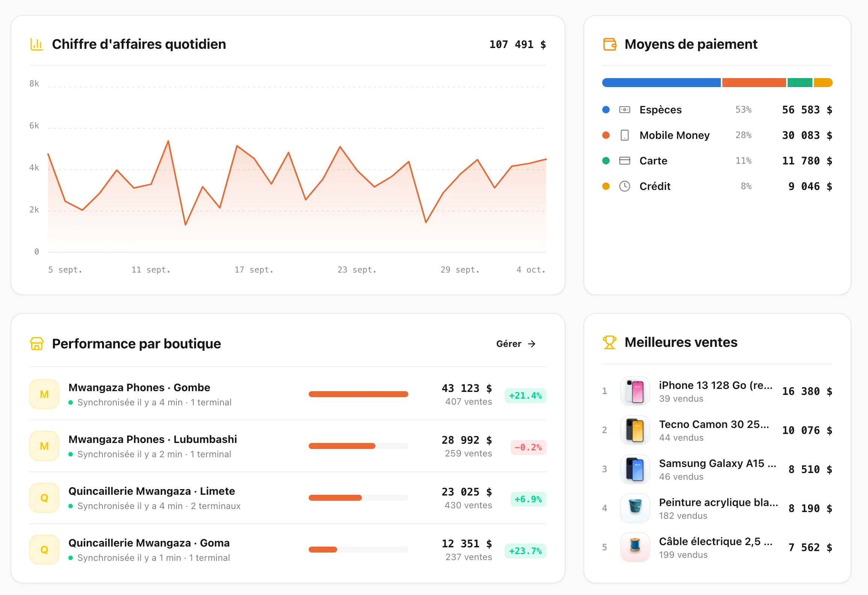This screenshot has width=868, height=595.
Task: Open the Gérer link for boutiques
Action: 516,344
